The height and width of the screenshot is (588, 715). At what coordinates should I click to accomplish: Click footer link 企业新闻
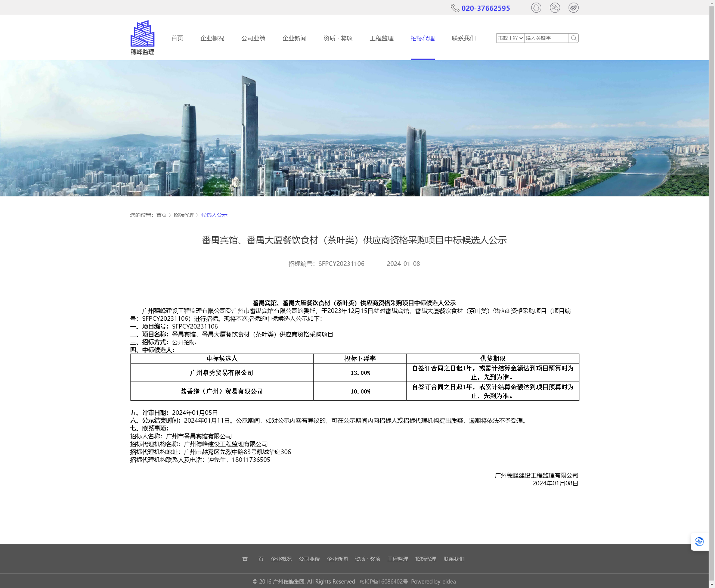(x=337, y=559)
